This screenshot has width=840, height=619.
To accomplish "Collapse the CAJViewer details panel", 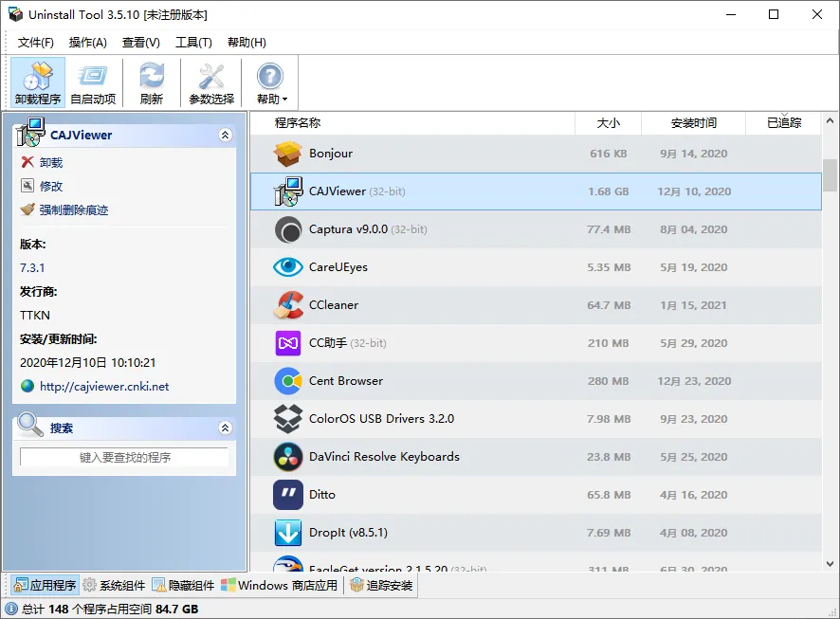I will (226, 135).
